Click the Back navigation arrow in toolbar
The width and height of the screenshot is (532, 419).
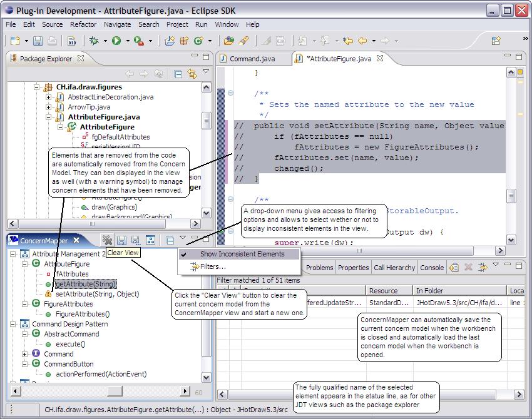362,41
